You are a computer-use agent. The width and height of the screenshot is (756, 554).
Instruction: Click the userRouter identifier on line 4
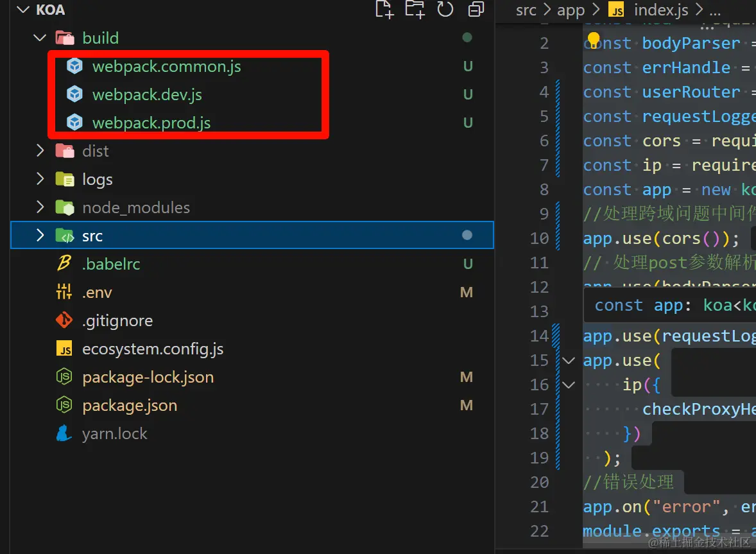[691, 92]
